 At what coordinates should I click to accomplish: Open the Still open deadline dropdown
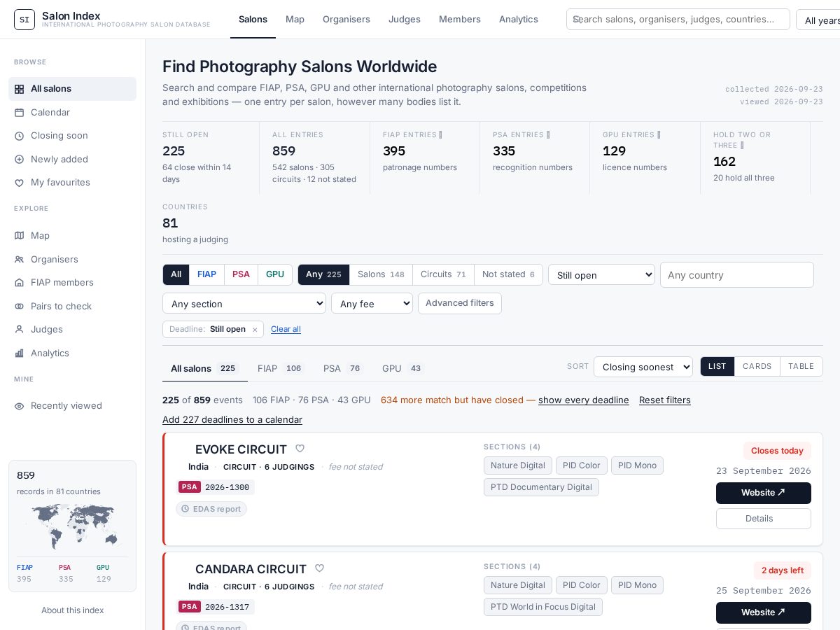601,274
